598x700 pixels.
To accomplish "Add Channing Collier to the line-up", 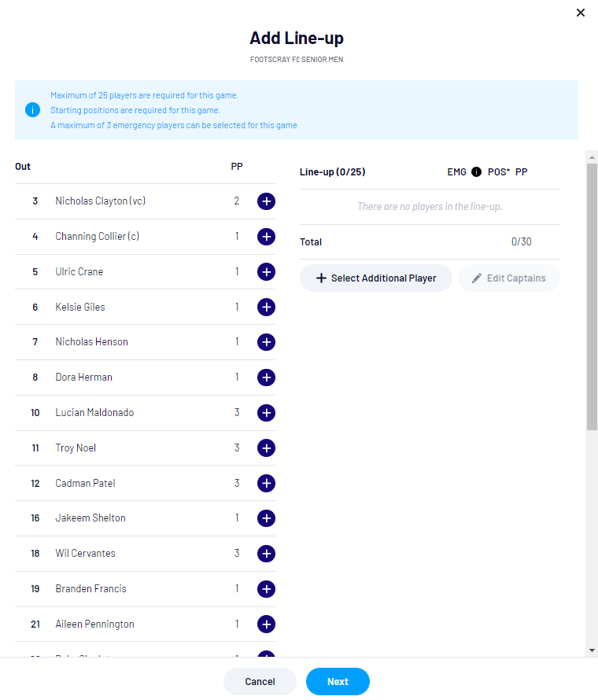I will (x=266, y=237).
